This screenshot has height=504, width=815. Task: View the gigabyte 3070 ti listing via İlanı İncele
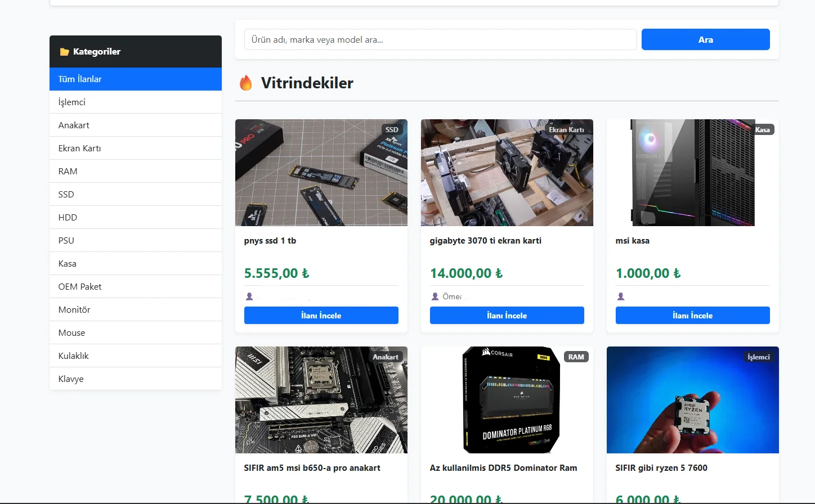coord(507,315)
